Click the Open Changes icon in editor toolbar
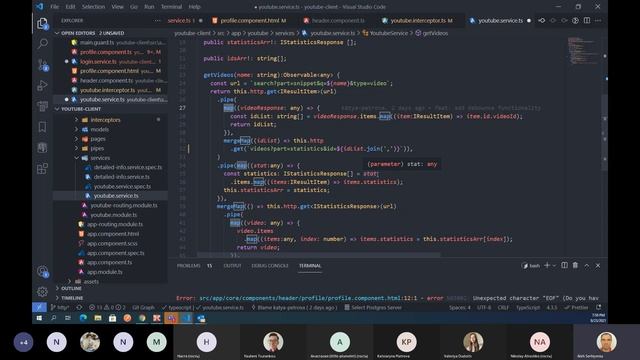640x360 pixels. (542, 20)
